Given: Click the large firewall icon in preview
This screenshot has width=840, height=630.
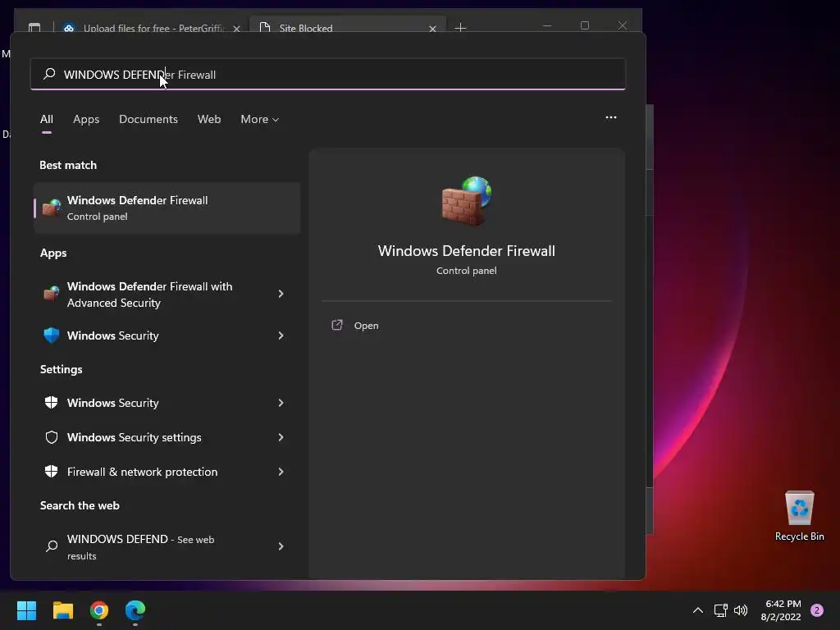Looking at the screenshot, I should (x=466, y=200).
